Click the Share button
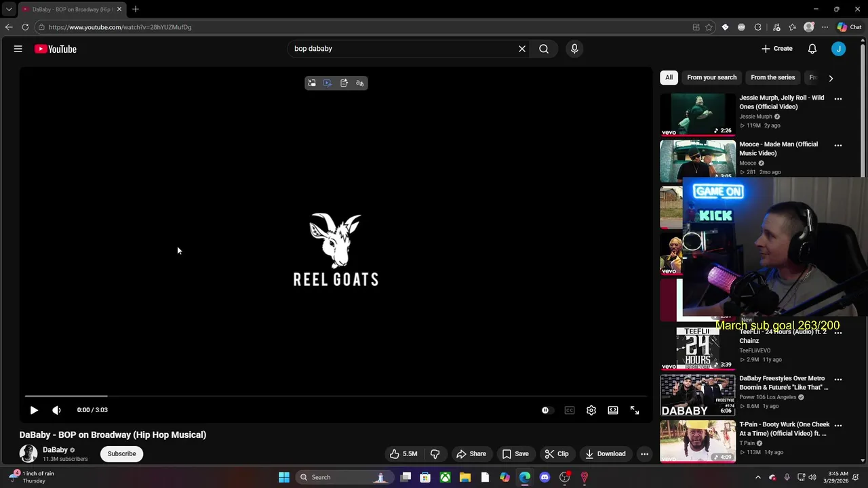This screenshot has width=868, height=488. pyautogui.click(x=471, y=454)
